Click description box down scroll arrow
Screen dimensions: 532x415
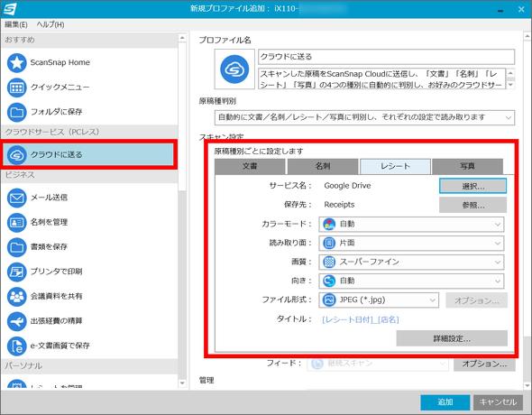[x=510, y=85]
